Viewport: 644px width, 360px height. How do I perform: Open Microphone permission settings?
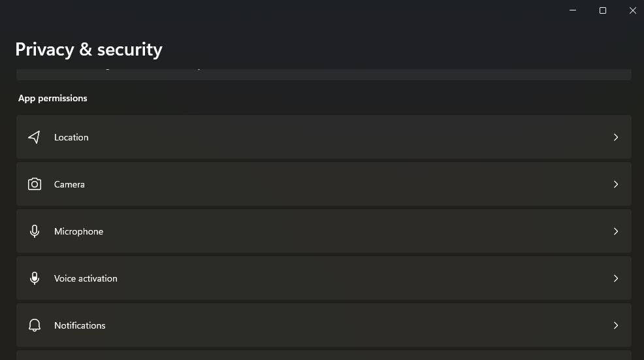78,231
